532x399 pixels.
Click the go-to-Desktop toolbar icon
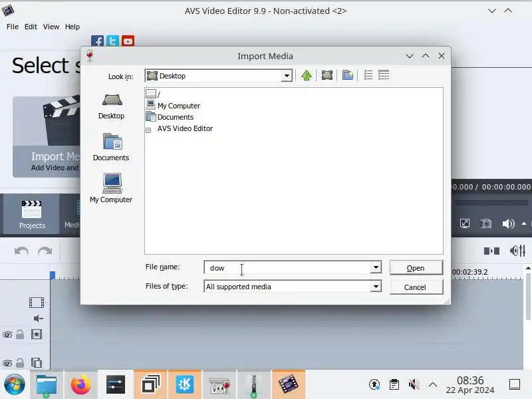tap(327, 75)
